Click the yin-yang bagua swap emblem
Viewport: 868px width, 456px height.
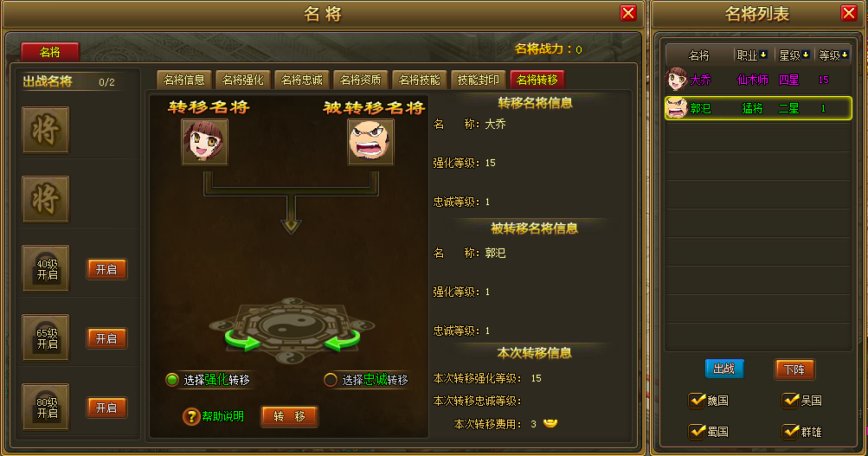292,331
